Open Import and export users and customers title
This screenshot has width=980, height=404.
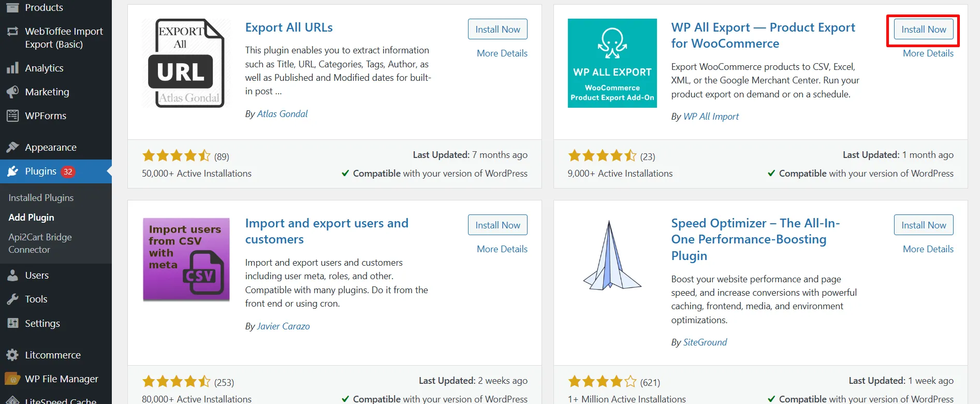(x=327, y=231)
